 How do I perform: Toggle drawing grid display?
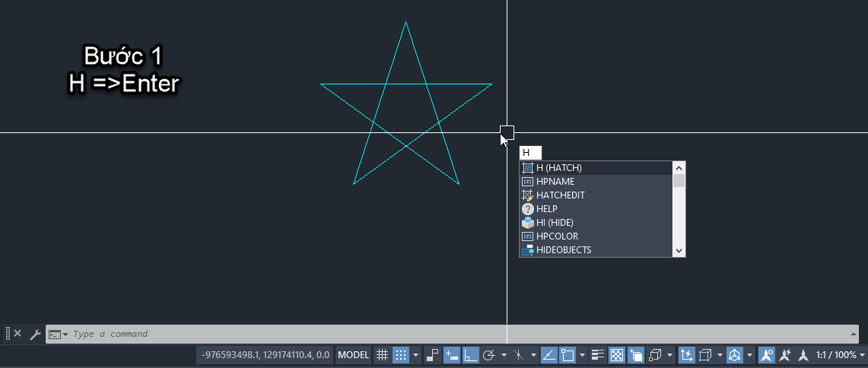(x=383, y=355)
